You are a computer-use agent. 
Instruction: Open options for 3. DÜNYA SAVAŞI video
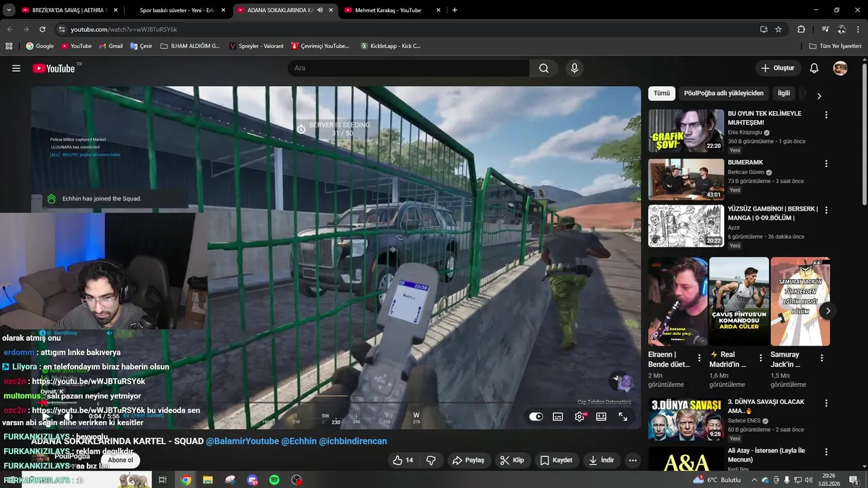(826, 403)
